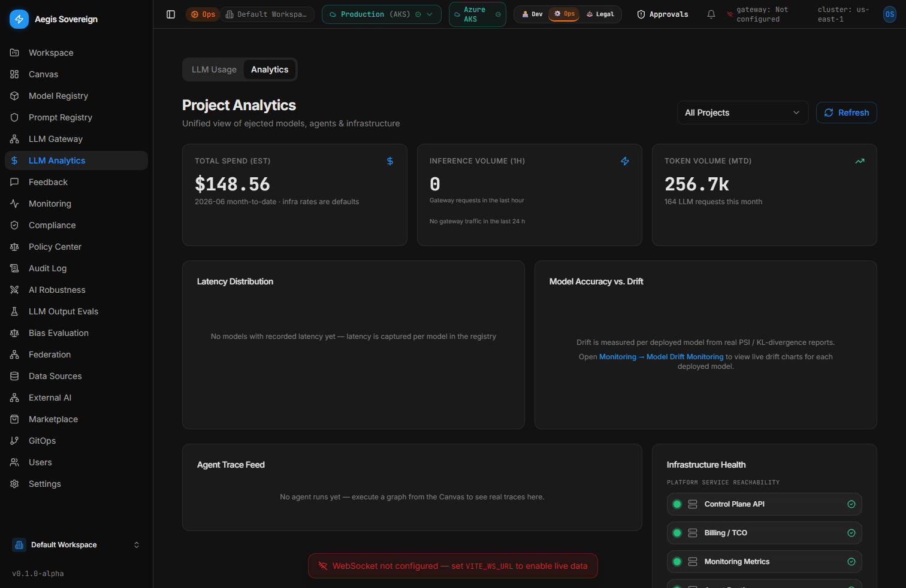The height and width of the screenshot is (588, 906).
Task: Click the AI Robustness swords icon
Action: point(14,290)
